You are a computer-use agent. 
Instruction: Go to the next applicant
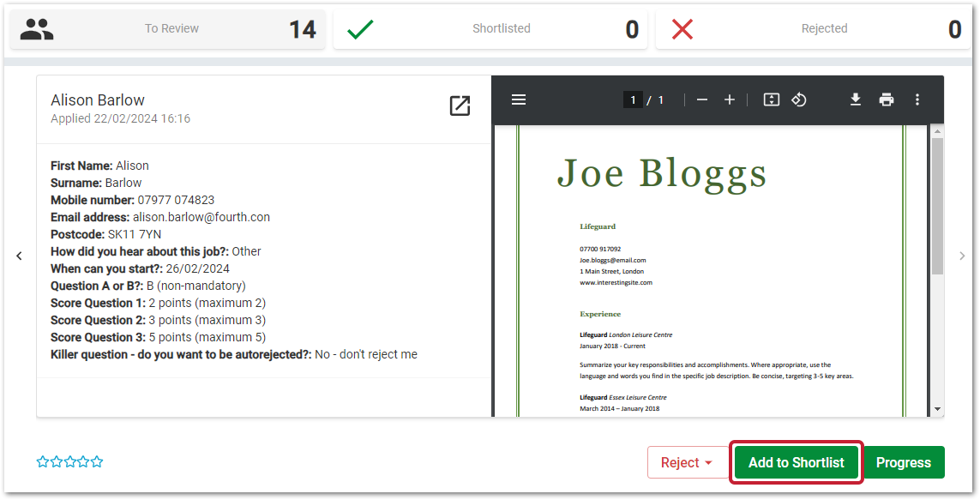pyautogui.click(x=962, y=256)
